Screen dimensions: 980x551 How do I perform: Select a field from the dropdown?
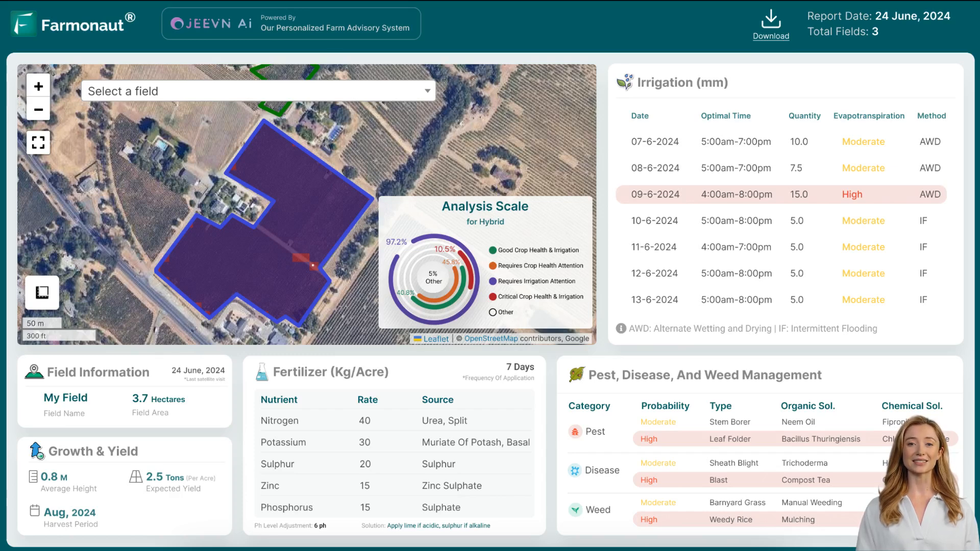click(x=258, y=91)
